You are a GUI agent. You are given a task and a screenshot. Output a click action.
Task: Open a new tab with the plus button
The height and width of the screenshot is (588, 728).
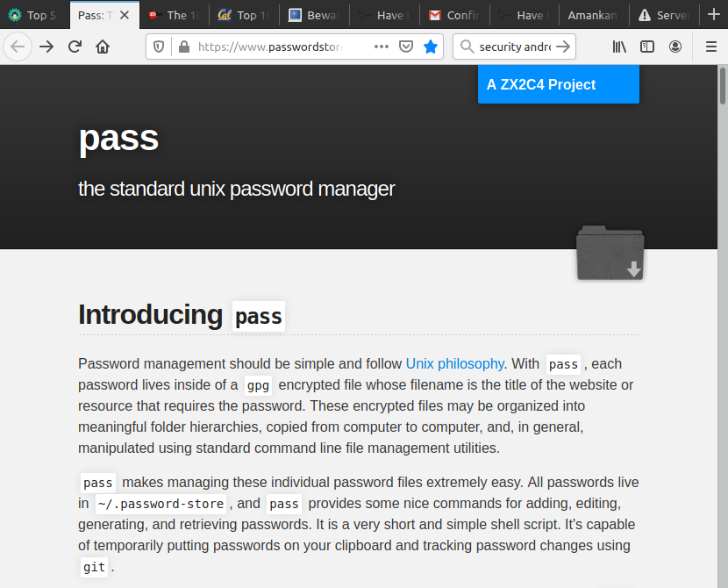pyautogui.click(x=713, y=15)
